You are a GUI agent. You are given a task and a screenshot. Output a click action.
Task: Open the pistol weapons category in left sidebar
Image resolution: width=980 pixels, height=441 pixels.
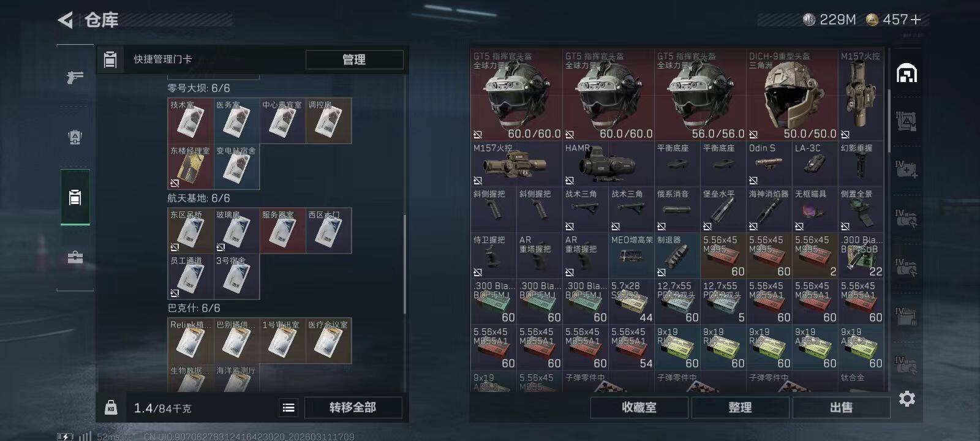[x=75, y=77]
